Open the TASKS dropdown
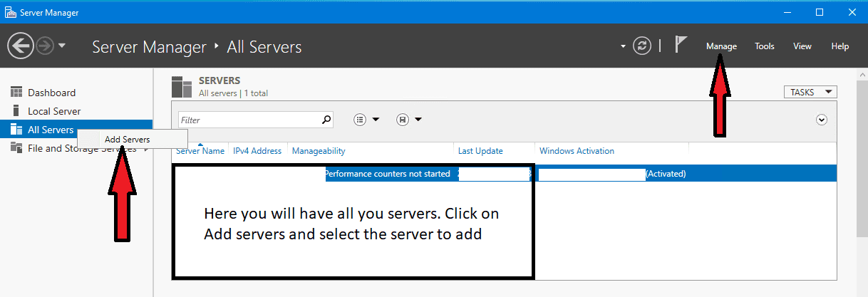868x297 pixels. (x=810, y=92)
